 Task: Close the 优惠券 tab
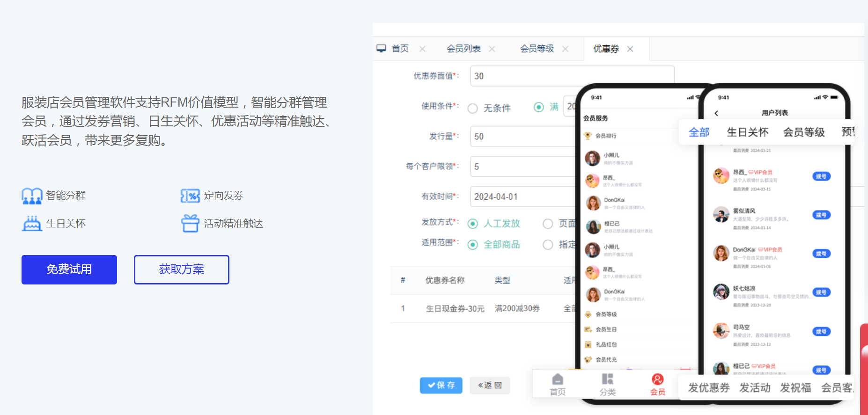click(x=630, y=49)
